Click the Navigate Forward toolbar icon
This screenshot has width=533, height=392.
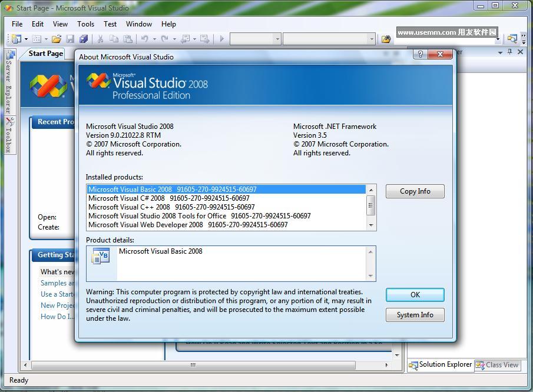(x=204, y=39)
